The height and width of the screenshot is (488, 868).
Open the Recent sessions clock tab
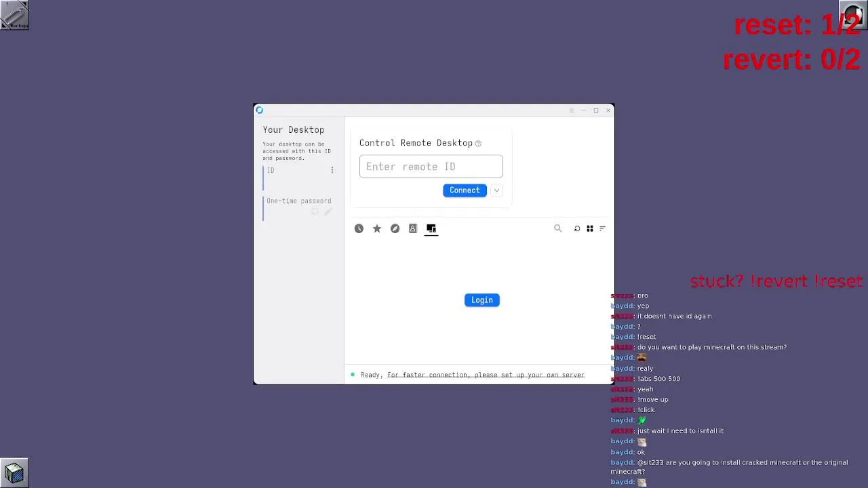coord(359,228)
